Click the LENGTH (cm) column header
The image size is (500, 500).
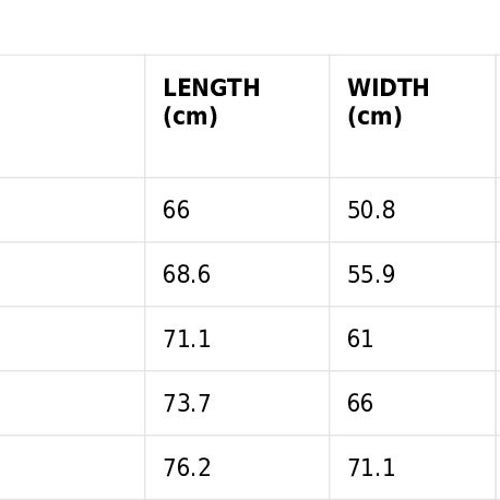pos(237,116)
